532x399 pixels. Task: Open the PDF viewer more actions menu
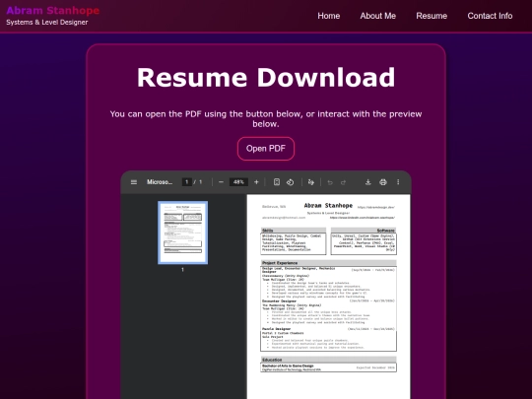pyautogui.click(x=398, y=182)
